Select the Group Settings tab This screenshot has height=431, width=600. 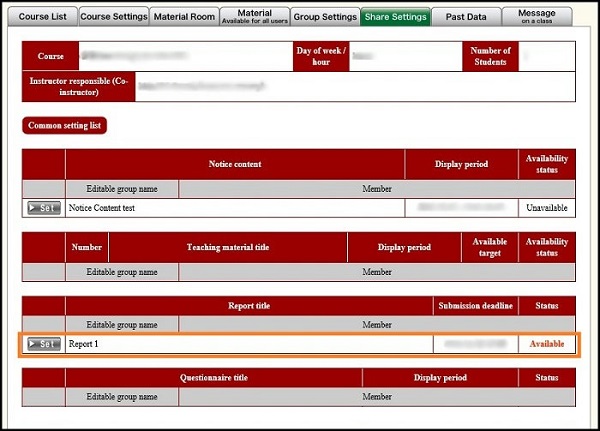click(x=325, y=16)
